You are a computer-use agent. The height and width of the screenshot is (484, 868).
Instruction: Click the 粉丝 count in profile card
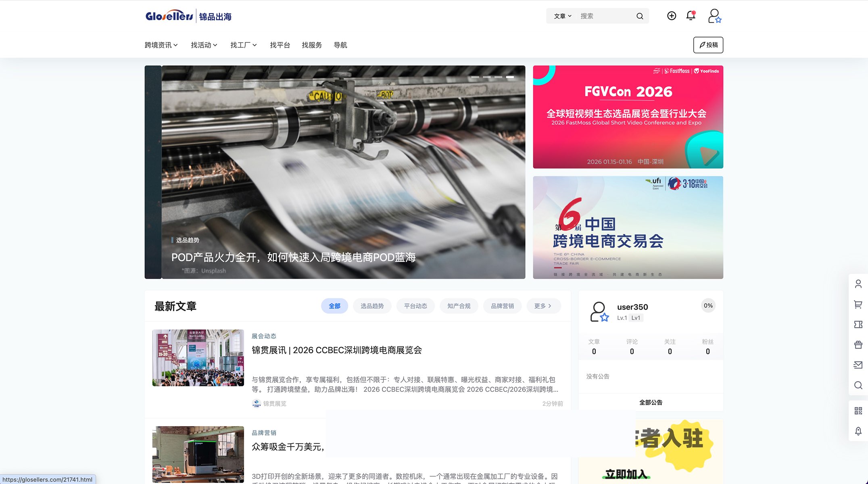(707, 347)
